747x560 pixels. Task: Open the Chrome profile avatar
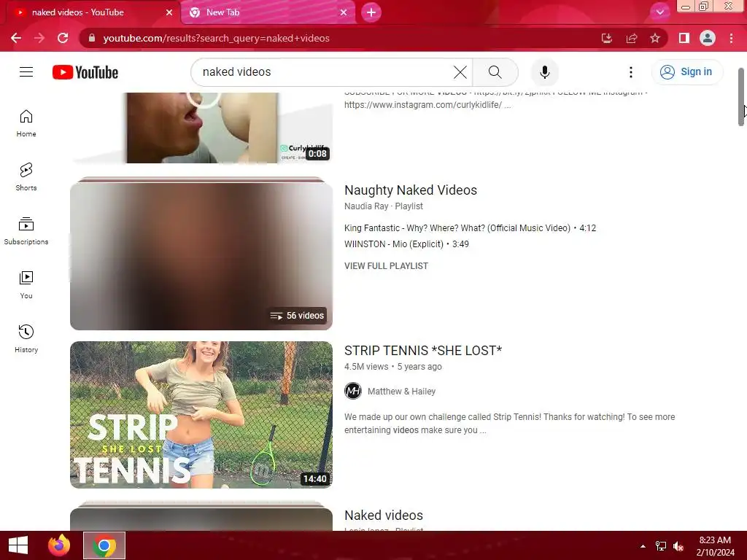(708, 38)
